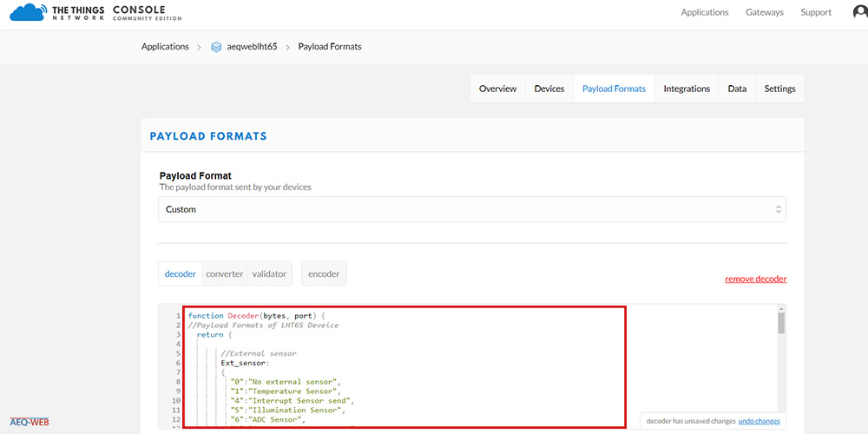Viewport: 868px width, 434px height.
Task: Click the Applications breadcrumb link
Action: click(165, 47)
